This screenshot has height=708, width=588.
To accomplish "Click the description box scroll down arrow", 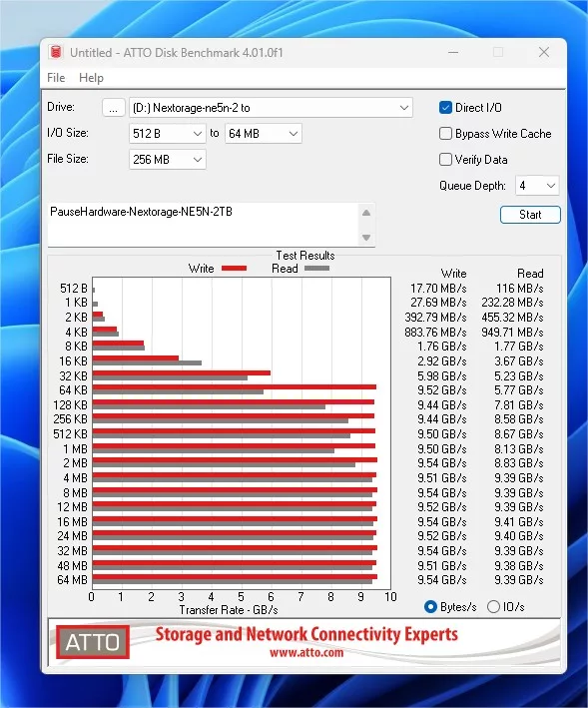I will tap(366, 238).
